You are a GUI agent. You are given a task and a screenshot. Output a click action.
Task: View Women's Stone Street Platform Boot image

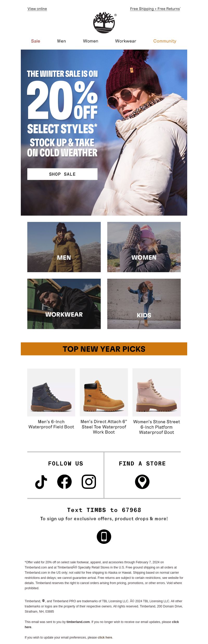[157, 392]
